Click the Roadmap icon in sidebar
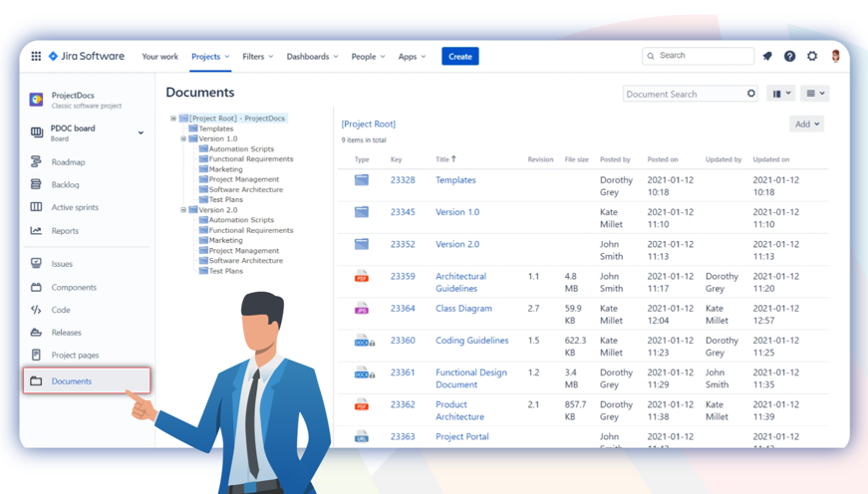The height and width of the screenshot is (494, 868). coord(36,161)
